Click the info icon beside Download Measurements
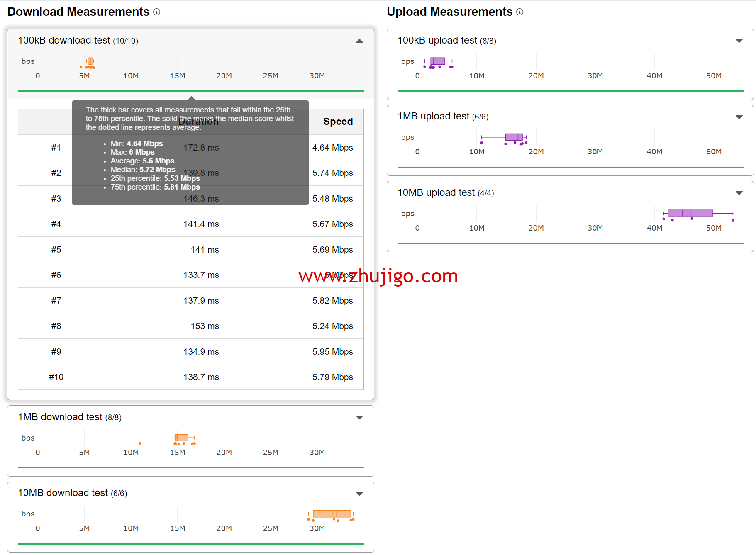Screen dimensions: 756x555 coord(156,12)
